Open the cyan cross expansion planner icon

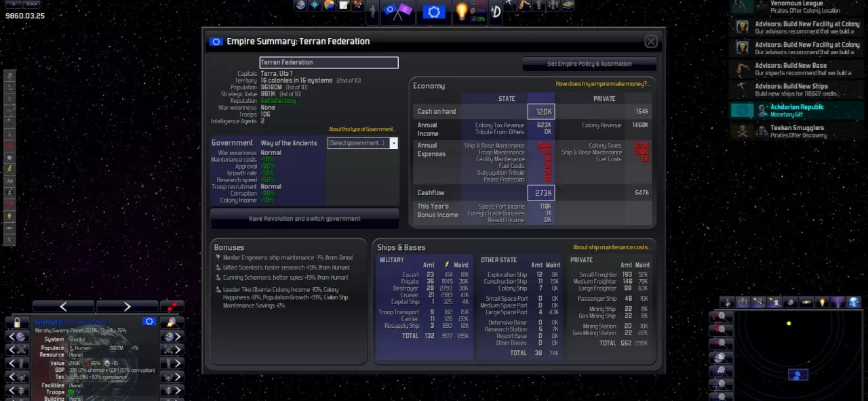[315, 5]
